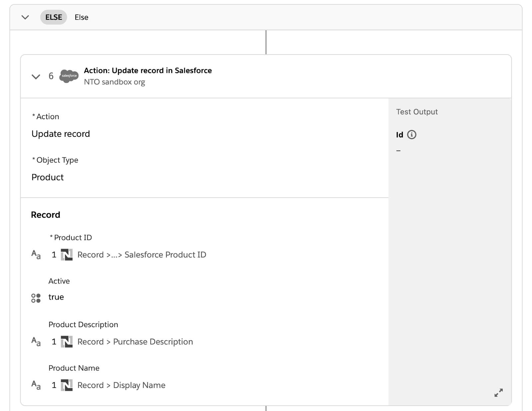Click the Update record action value

tap(61, 134)
